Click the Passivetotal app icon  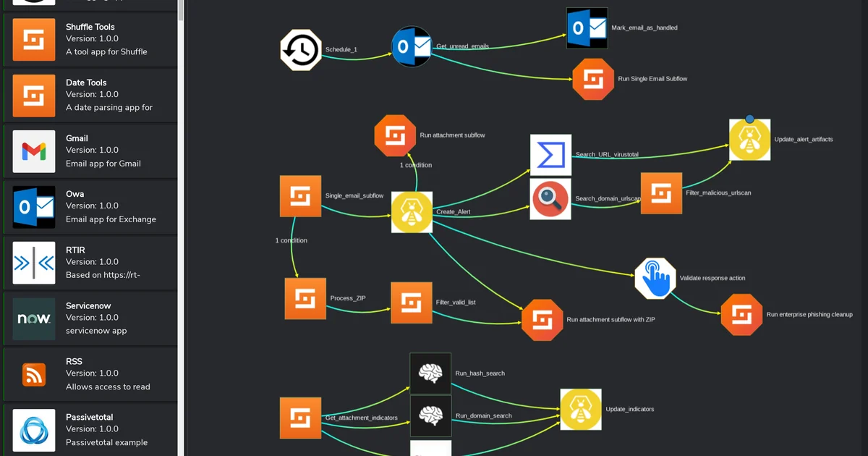tap(34, 430)
